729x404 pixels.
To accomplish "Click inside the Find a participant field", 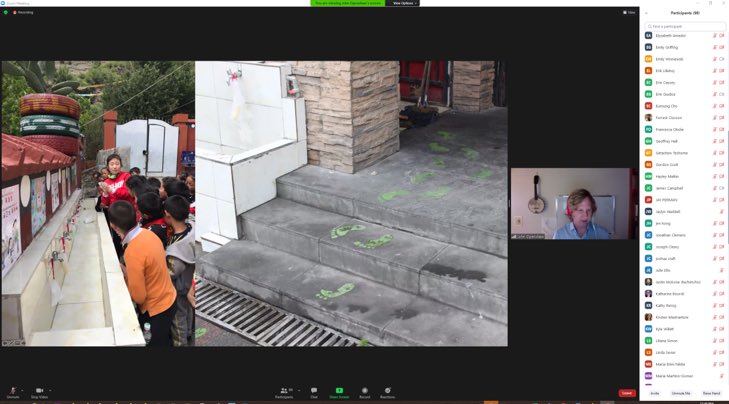I will click(685, 26).
